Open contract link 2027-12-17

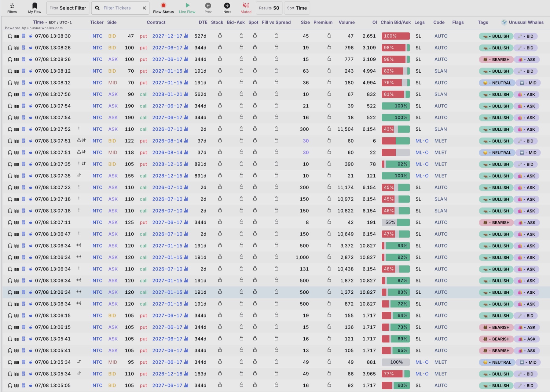(x=167, y=36)
